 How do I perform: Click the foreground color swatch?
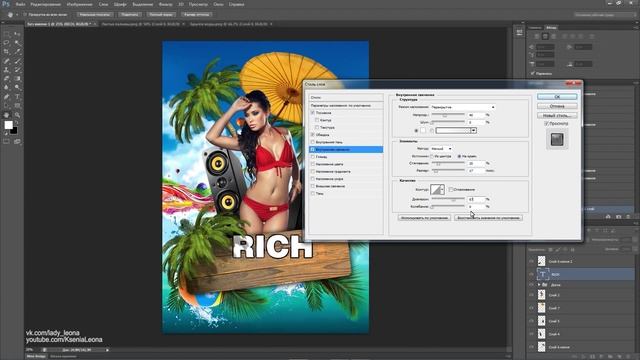coord(8,125)
